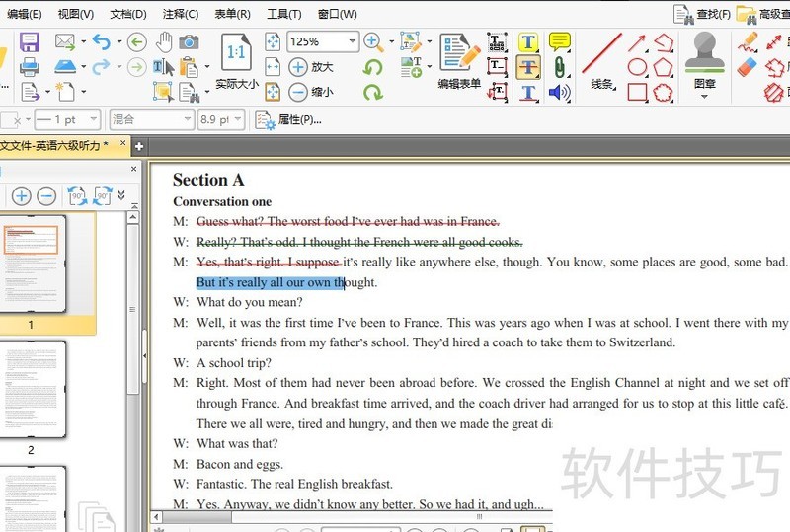The width and height of the screenshot is (790, 532).
Task: Select the Sound annotation speaker tool
Action: pyautogui.click(x=560, y=93)
